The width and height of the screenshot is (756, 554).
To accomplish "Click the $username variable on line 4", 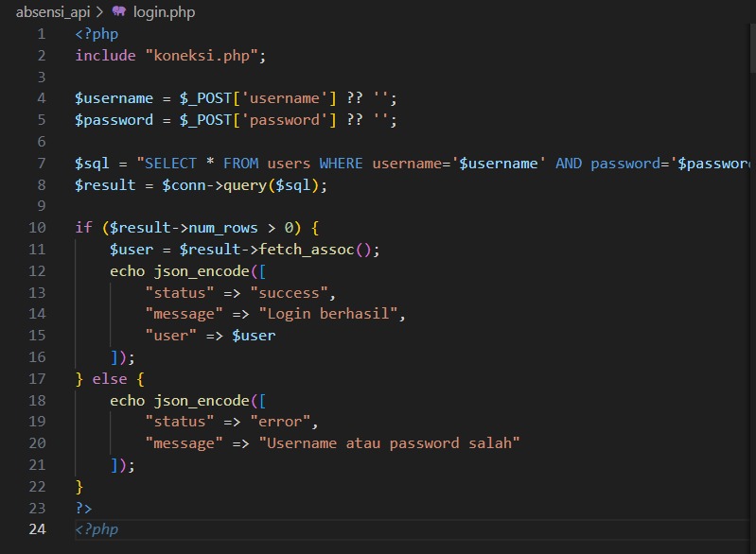I will tap(114, 98).
